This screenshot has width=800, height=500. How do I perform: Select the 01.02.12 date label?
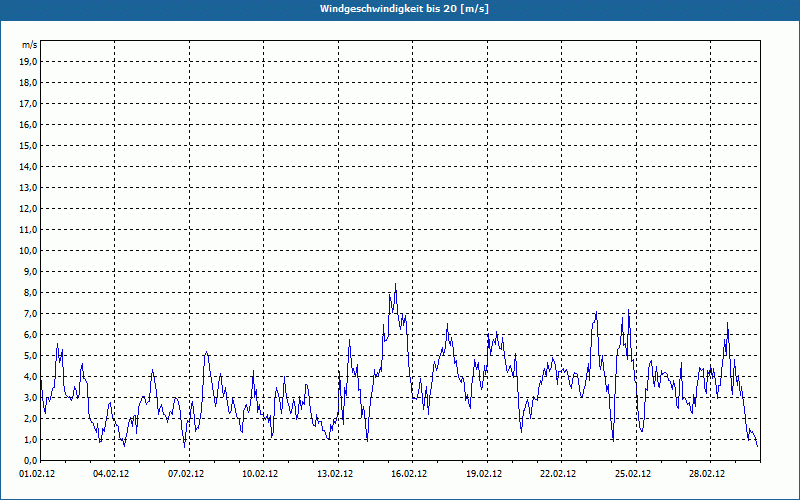point(37,474)
